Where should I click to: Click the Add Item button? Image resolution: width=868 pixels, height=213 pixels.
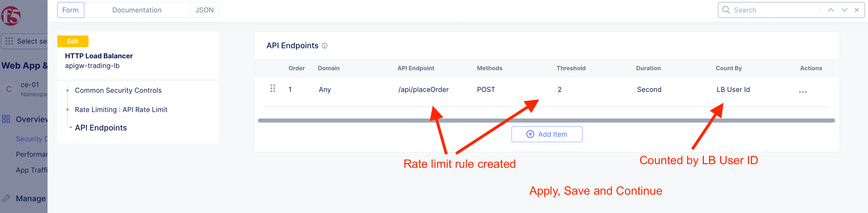546,134
